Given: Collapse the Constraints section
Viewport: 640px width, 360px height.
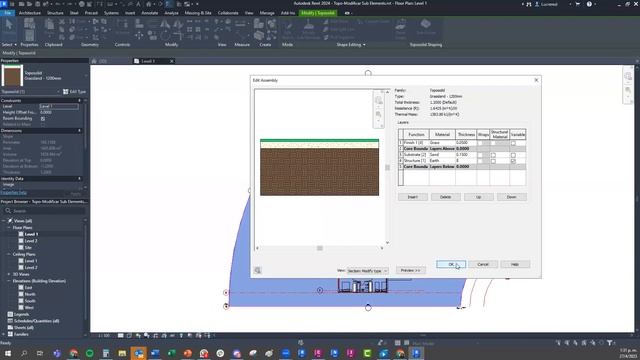Looking at the screenshot, I should (x=80, y=100).
